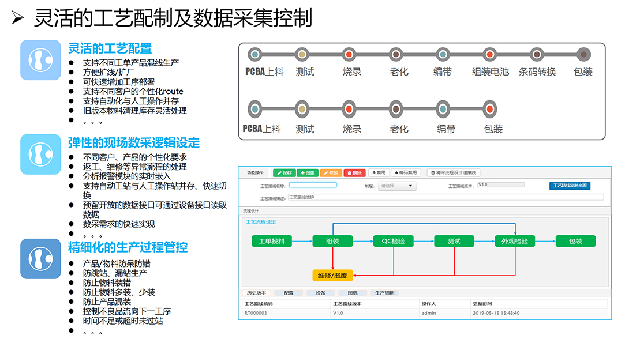Focus the 工艺路线描述 input field

(x=445, y=197)
